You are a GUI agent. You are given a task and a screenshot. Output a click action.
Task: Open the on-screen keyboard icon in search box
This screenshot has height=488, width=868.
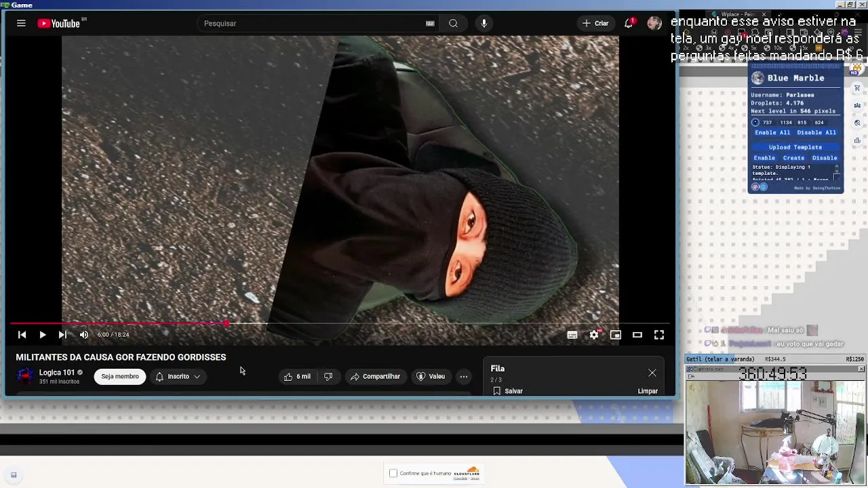430,23
